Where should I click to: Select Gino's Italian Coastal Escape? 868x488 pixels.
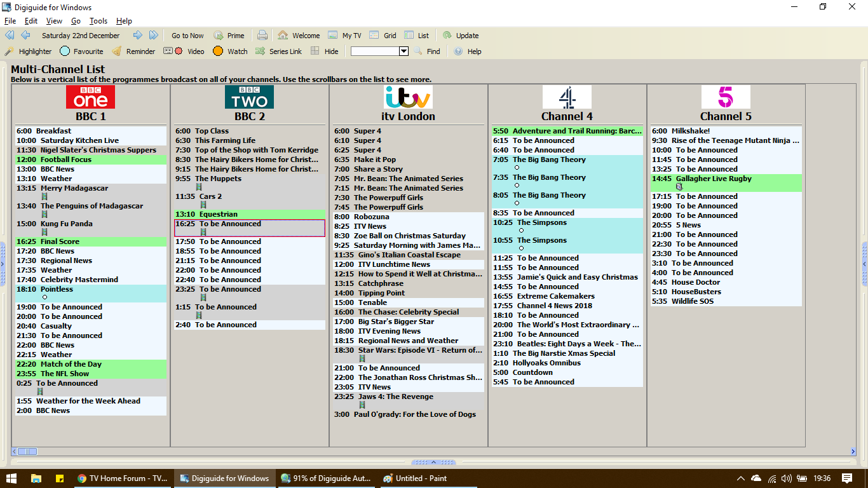click(x=409, y=255)
